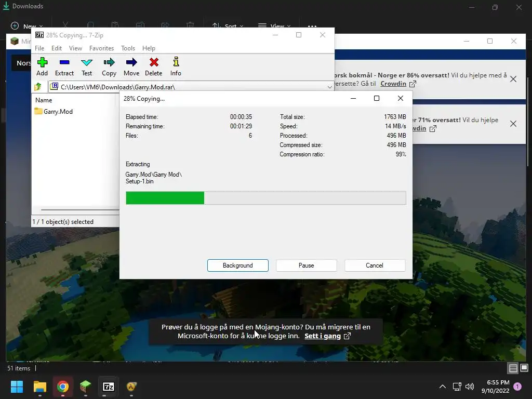Open network status in system tray
Viewport: 532px width, 399px height.
click(x=457, y=387)
